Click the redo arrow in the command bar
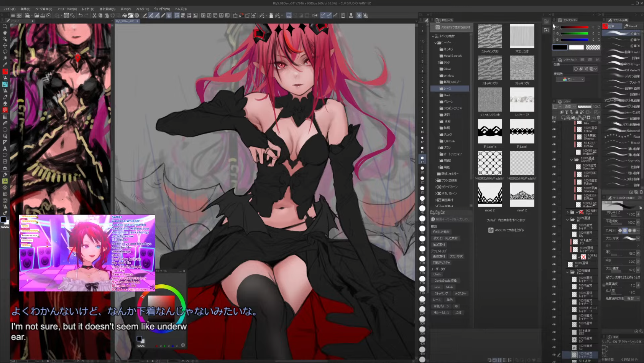The height and width of the screenshot is (363, 644). (86, 15)
